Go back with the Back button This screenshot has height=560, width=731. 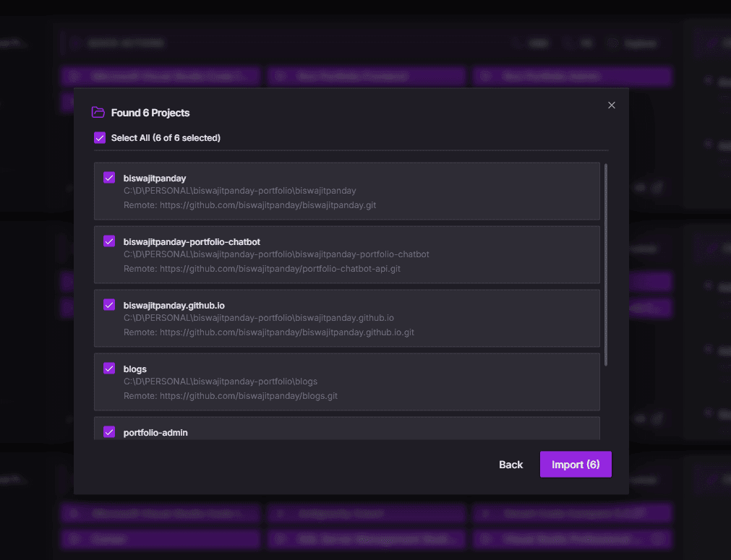[x=510, y=465]
